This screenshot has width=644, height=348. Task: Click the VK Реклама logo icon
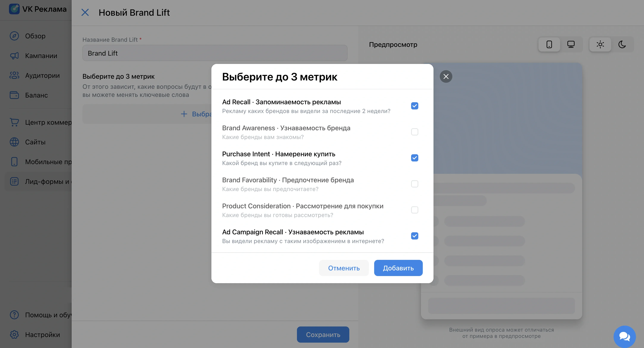(x=14, y=9)
